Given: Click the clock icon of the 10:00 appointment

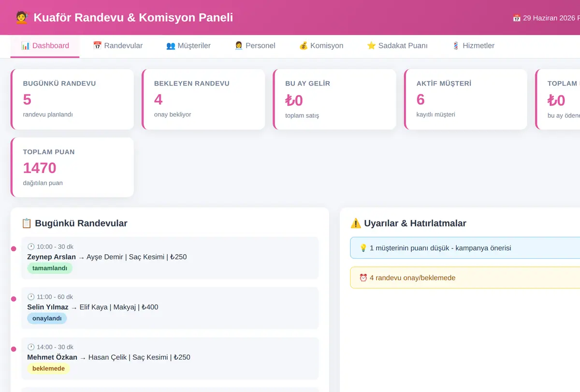Looking at the screenshot, I should [x=31, y=247].
